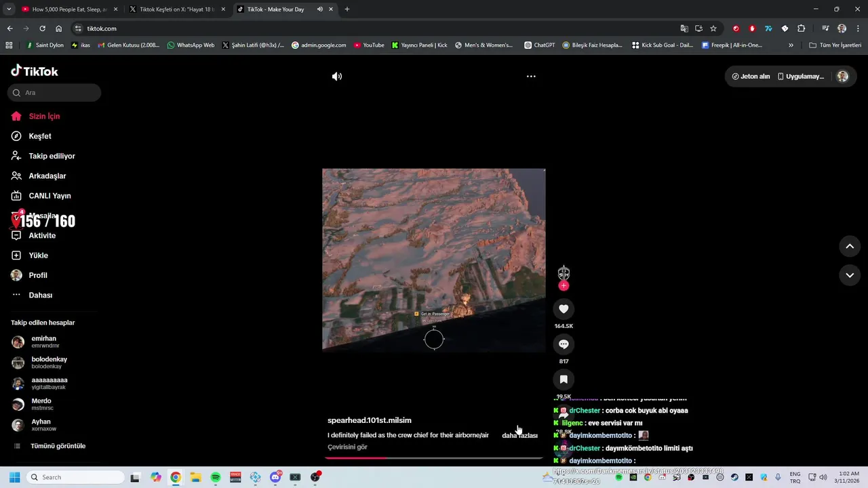Open spearhead.101st.milsim profile
The width and height of the screenshot is (868, 488).
370,420
